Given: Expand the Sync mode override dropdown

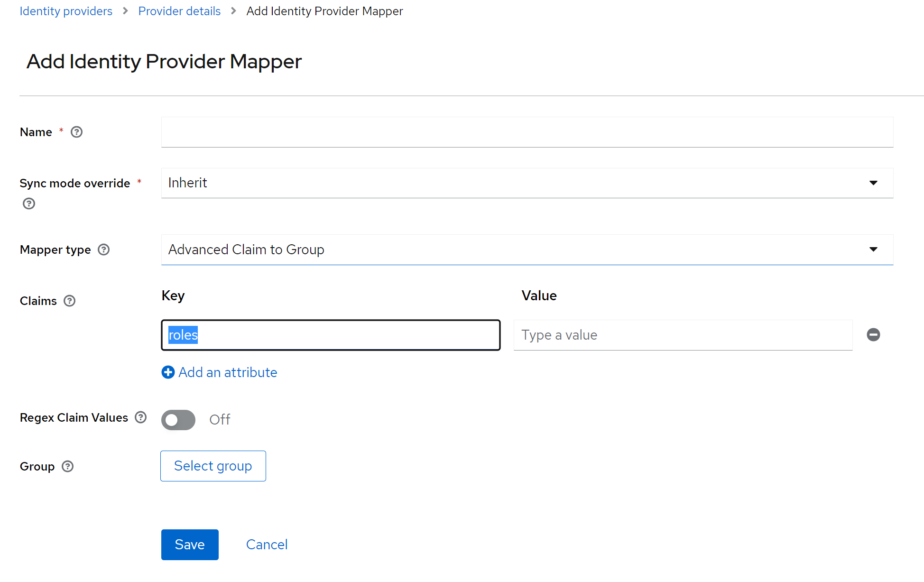Looking at the screenshot, I should coord(527,183).
